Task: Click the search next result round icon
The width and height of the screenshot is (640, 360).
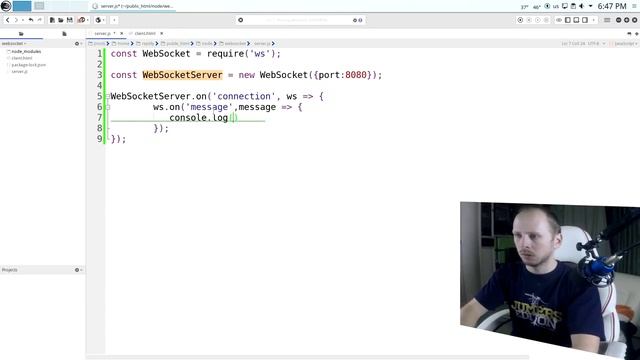Action: point(360,20)
